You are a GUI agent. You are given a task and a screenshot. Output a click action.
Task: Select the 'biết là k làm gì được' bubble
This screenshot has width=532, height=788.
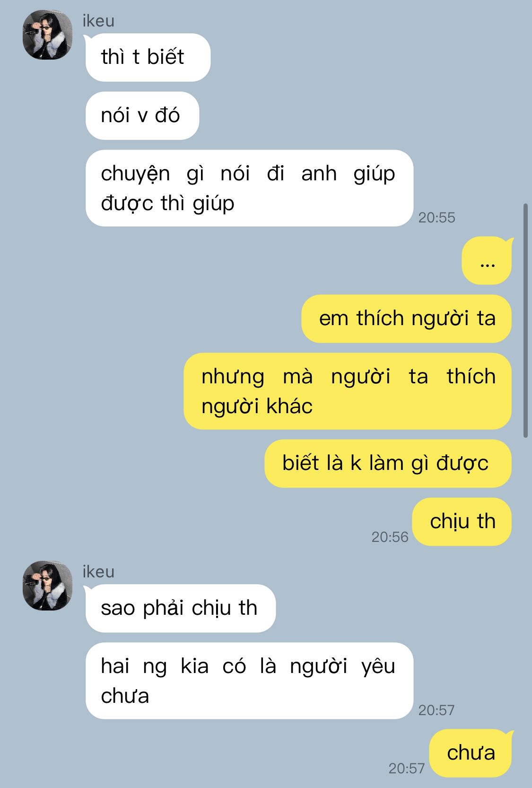pyautogui.click(x=388, y=463)
